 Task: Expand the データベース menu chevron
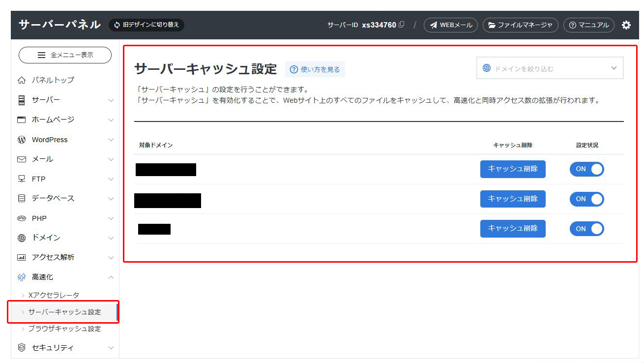[111, 198]
